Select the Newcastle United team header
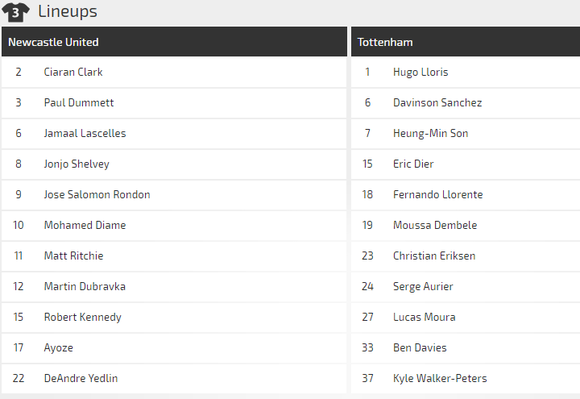 tap(174, 42)
